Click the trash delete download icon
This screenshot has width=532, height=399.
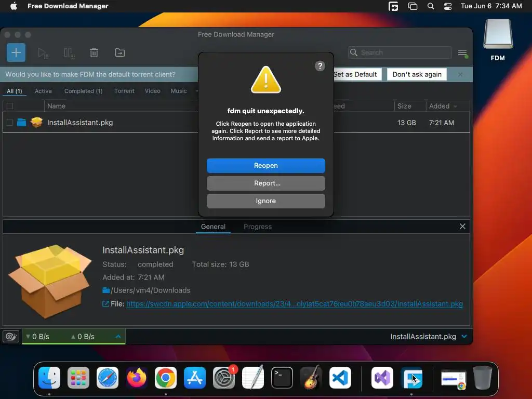tap(94, 52)
